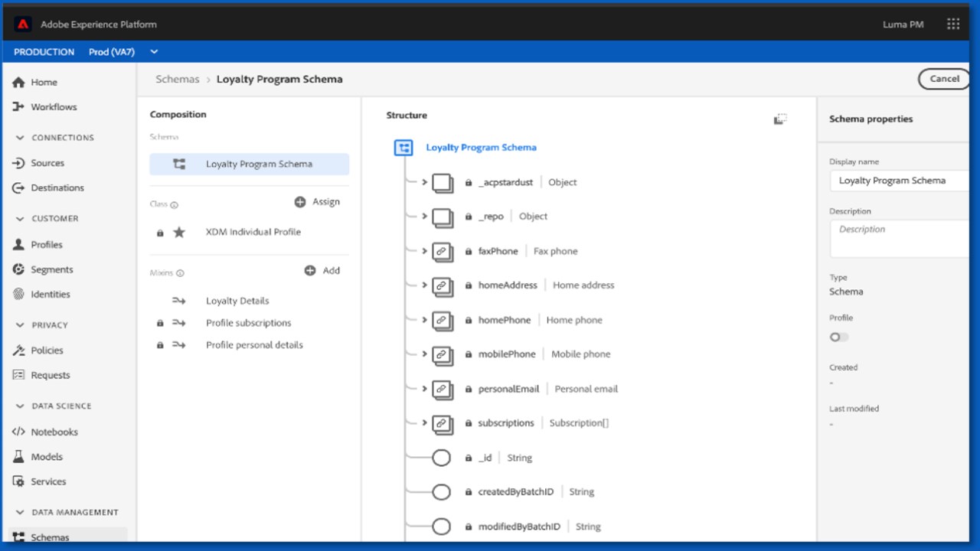Collapse the PRIVACY sidebar section
980x551 pixels.
pyautogui.click(x=20, y=325)
